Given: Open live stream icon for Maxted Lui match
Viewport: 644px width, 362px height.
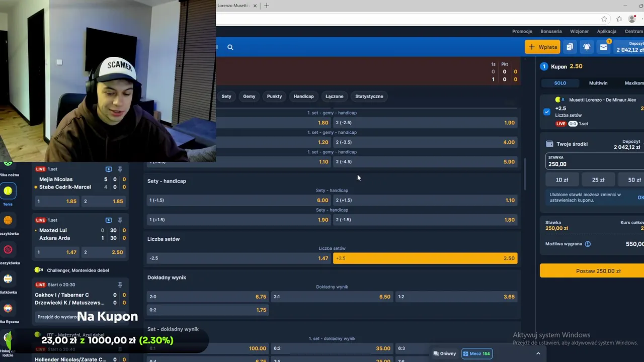Looking at the screenshot, I should [x=109, y=220].
